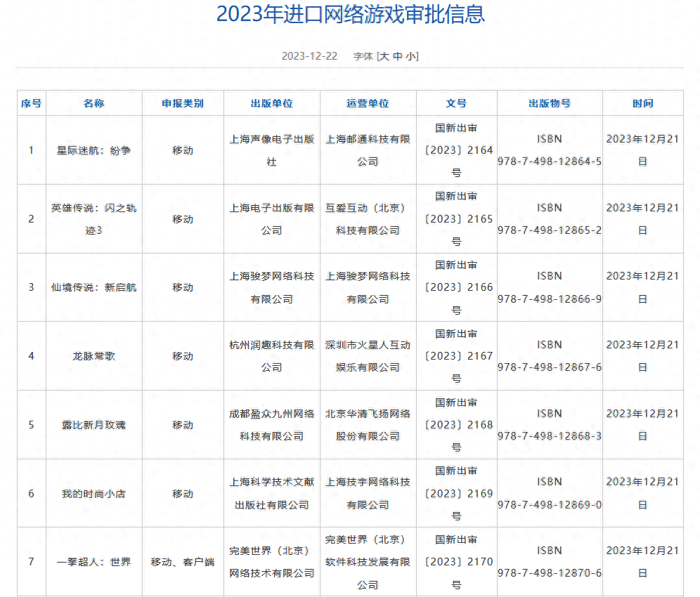Click the 文号 column header

pyautogui.click(x=456, y=103)
